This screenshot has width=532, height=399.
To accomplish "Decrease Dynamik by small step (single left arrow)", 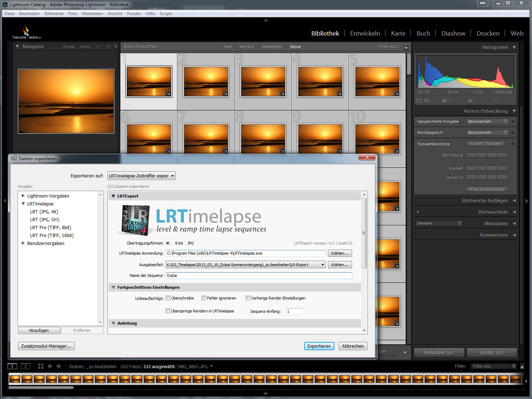I will coord(482,177).
